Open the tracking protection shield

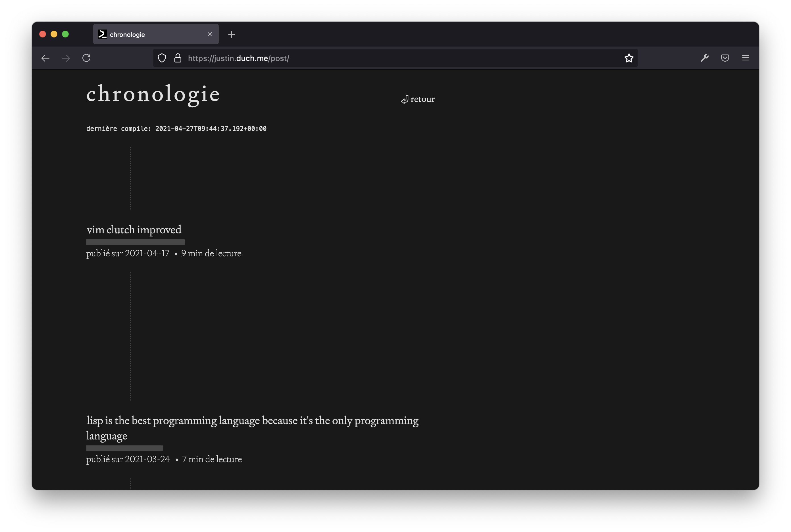162,58
